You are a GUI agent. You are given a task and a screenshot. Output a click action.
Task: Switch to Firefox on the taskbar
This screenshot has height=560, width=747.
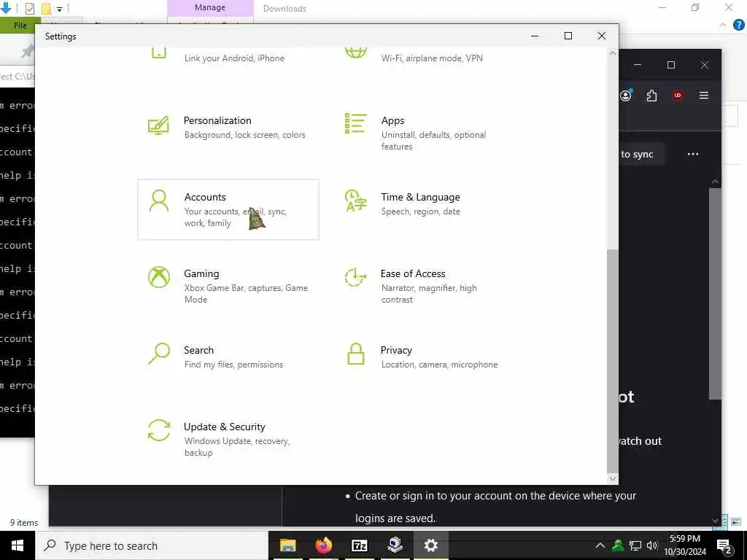click(323, 545)
